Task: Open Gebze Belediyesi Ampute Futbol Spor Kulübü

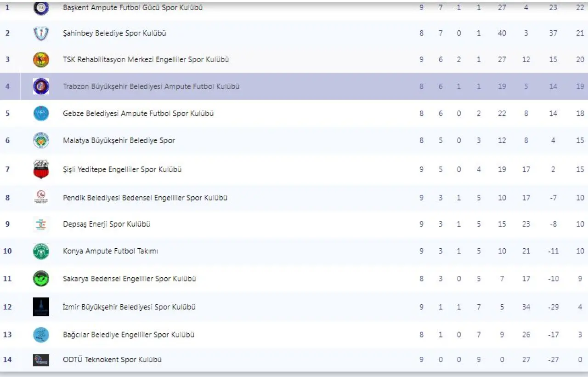Action: point(138,114)
